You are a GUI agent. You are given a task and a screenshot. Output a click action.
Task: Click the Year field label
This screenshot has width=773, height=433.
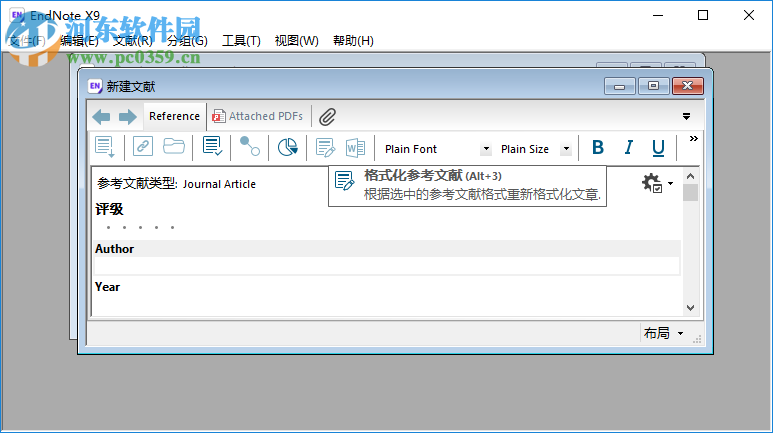click(x=107, y=287)
